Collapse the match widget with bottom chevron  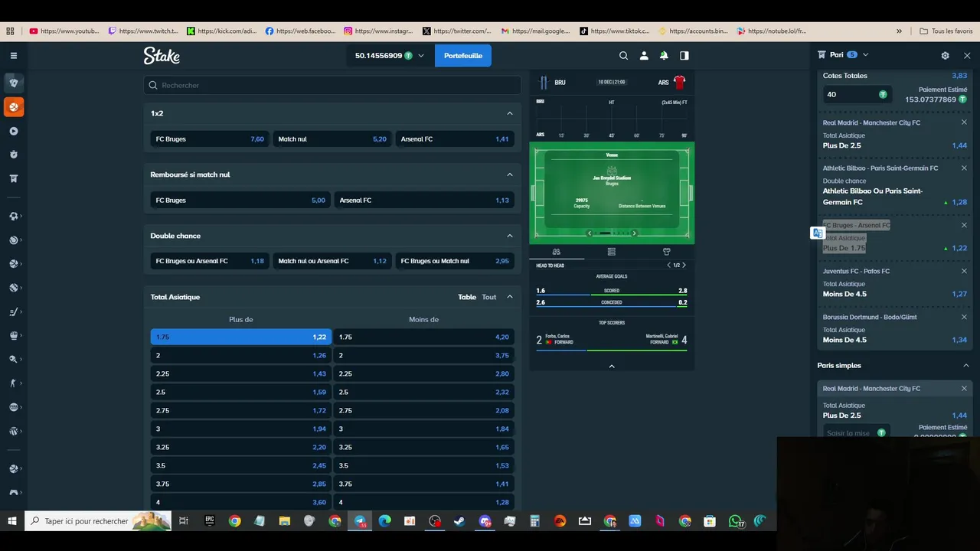coord(612,366)
